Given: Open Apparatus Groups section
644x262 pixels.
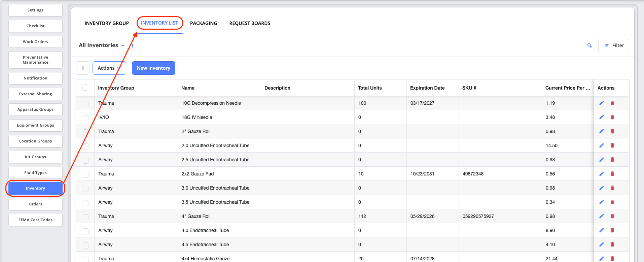Looking at the screenshot, I should [35, 109].
